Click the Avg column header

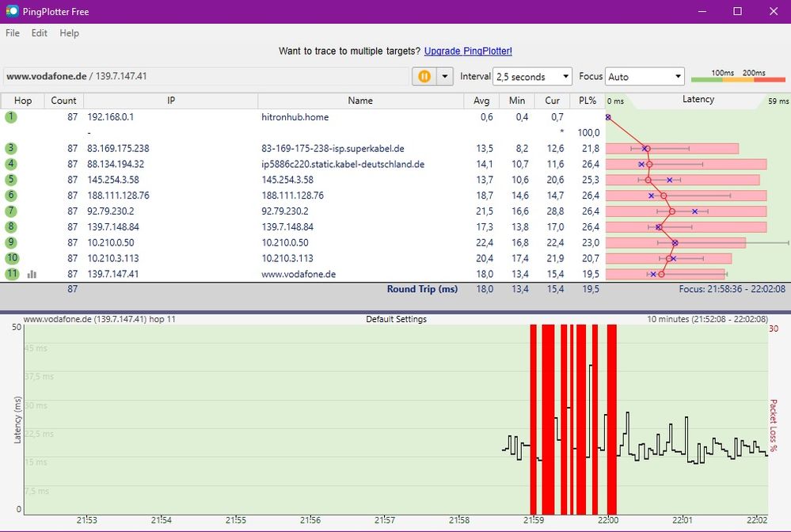click(483, 101)
